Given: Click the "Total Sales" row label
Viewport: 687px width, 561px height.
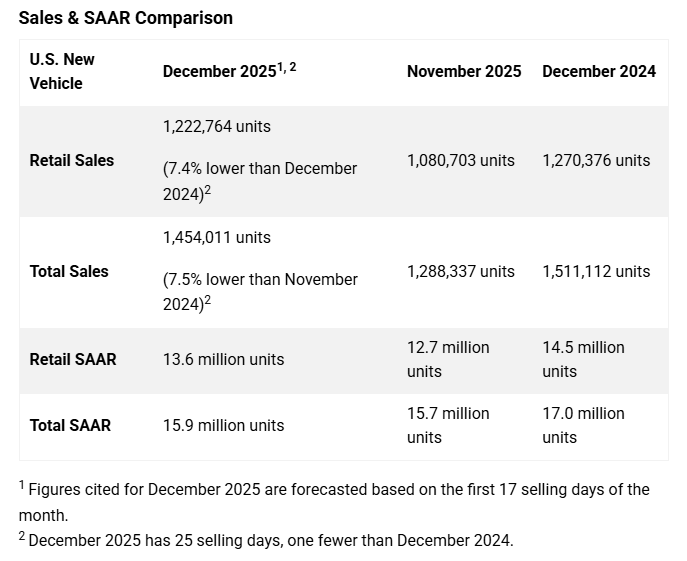Looking at the screenshot, I should pyautogui.click(x=69, y=271).
